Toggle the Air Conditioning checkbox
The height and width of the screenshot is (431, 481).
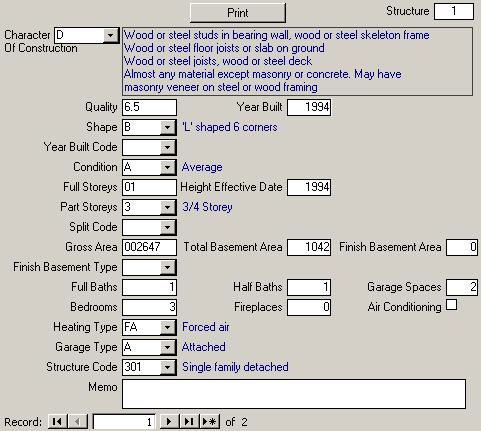451,305
